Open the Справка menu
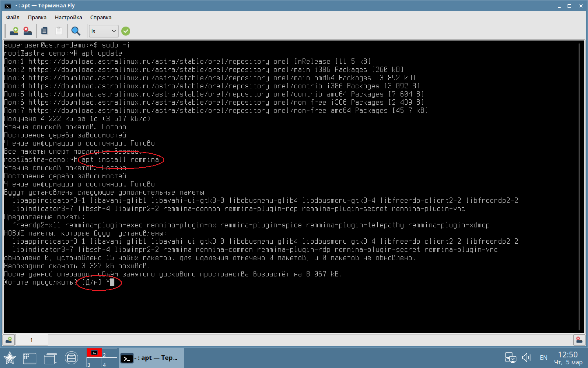588x368 pixels. click(100, 17)
